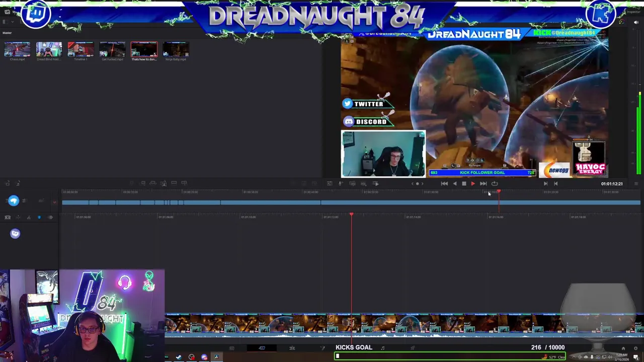Play the timeline in reverse

pos(455,184)
